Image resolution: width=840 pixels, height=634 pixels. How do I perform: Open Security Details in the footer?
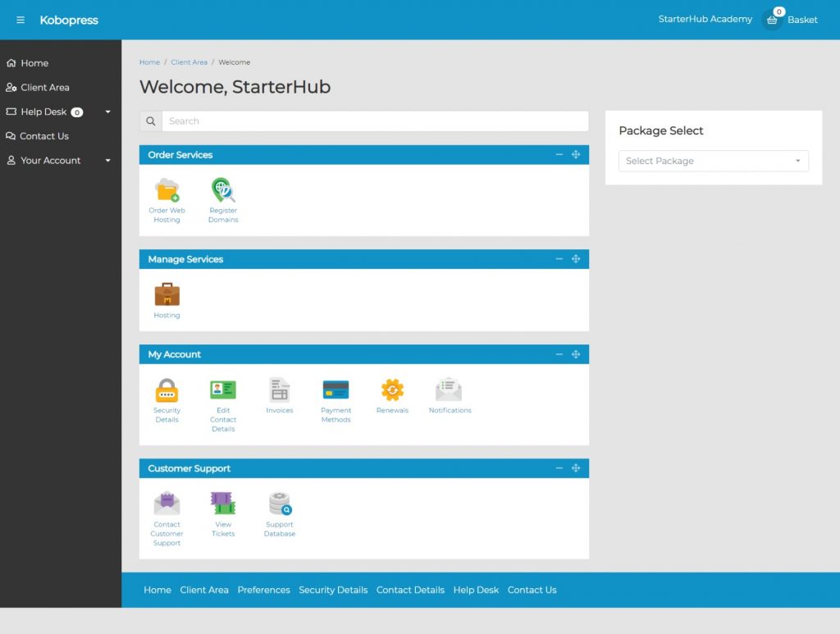[x=333, y=590]
